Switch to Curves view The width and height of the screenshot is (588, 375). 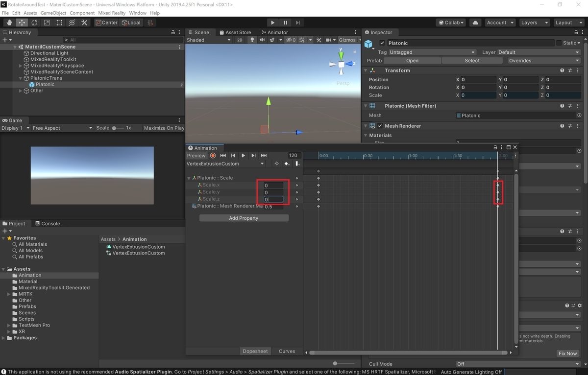coord(287,351)
